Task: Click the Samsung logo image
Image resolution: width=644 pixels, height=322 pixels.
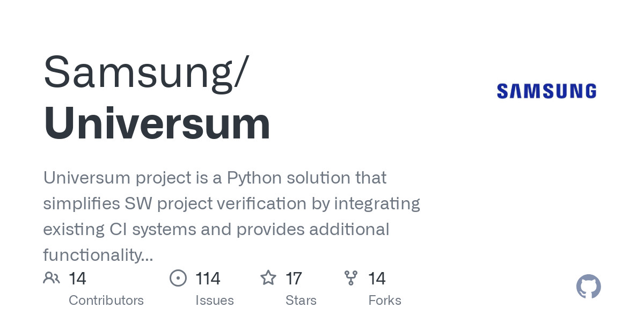Action: (546, 91)
